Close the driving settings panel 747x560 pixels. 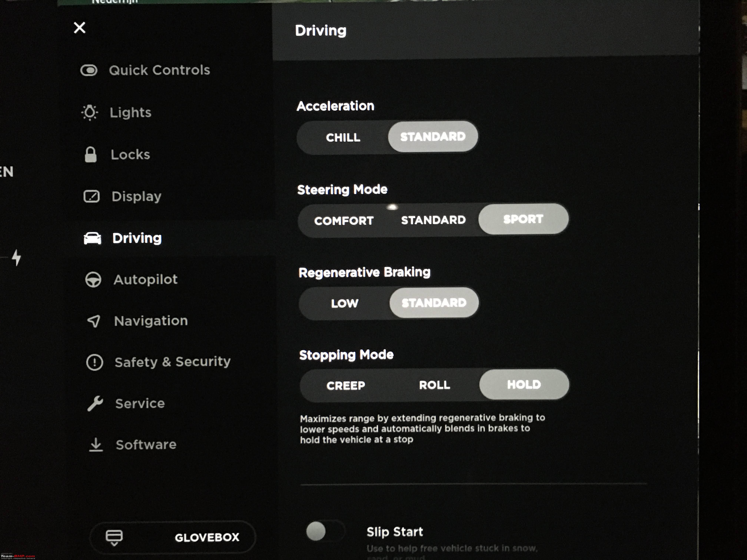(79, 28)
